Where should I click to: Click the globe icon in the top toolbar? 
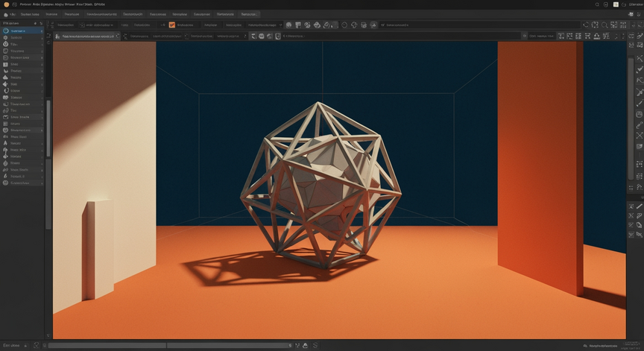coord(288,25)
